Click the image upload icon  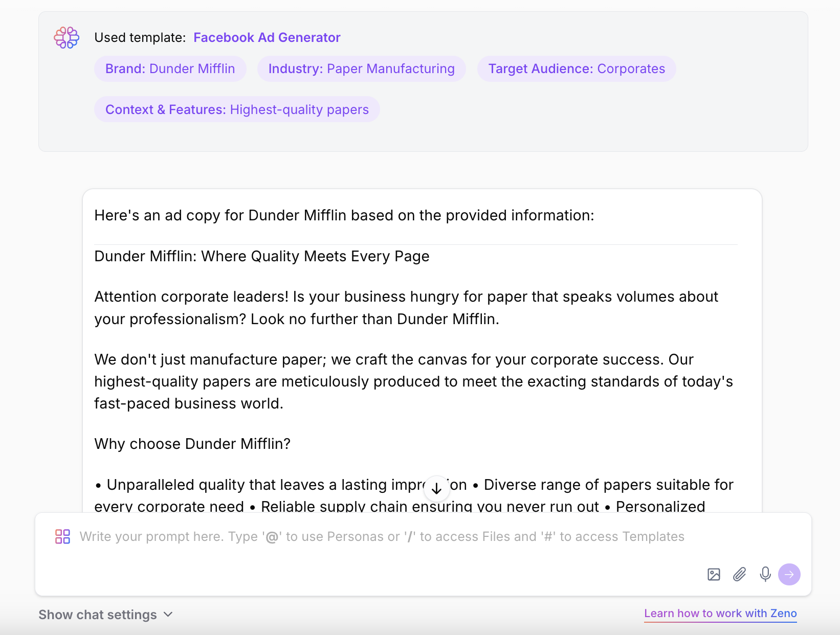[x=714, y=575]
